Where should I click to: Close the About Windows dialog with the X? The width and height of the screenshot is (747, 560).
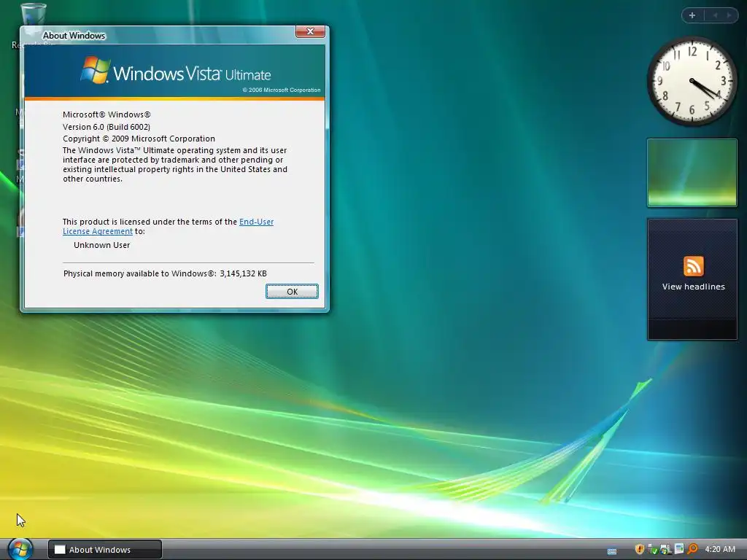point(310,31)
